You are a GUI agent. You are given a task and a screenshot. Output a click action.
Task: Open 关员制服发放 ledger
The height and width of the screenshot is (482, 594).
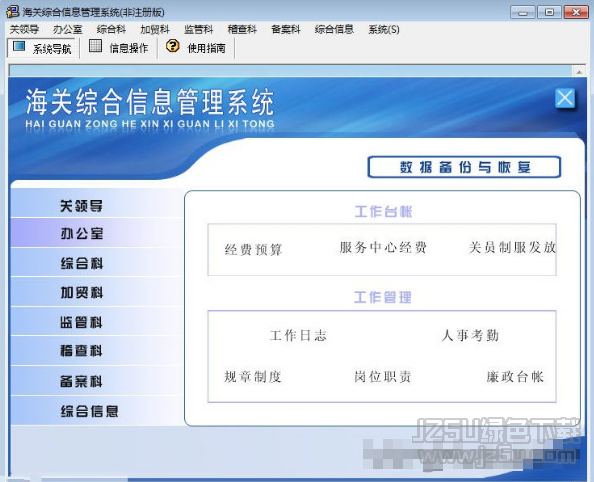coord(512,247)
